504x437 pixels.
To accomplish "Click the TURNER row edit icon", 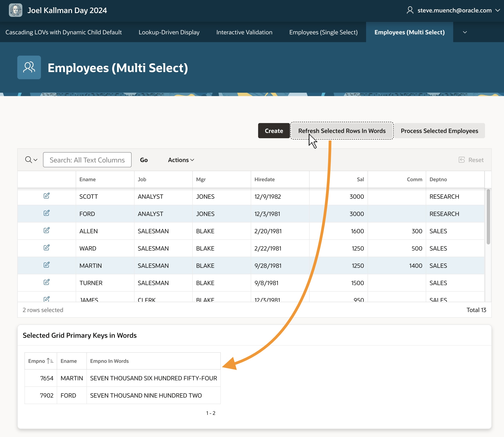I will (47, 282).
